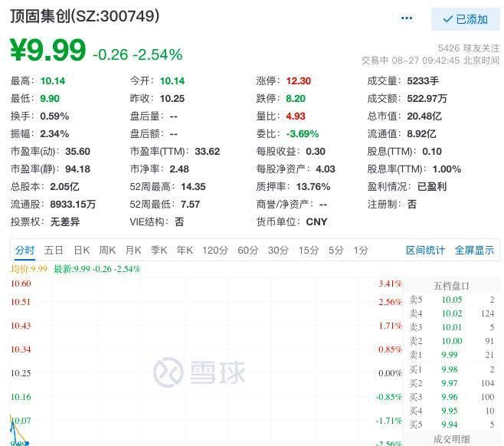Image resolution: width=504 pixels, height=446 pixels.
Task: Click the 5426 球友关注 followers text
Action: pyautogui.click(x=469, y=48)
